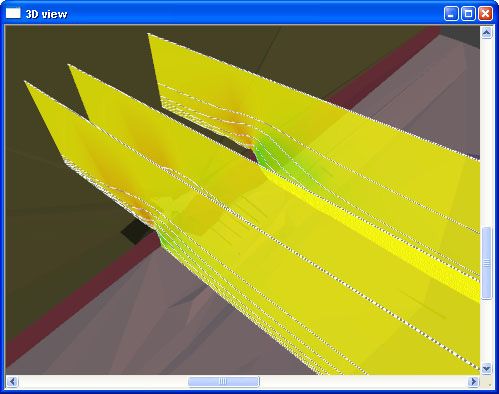Click the horizontal scrollbar right arrow

point(473,381)
